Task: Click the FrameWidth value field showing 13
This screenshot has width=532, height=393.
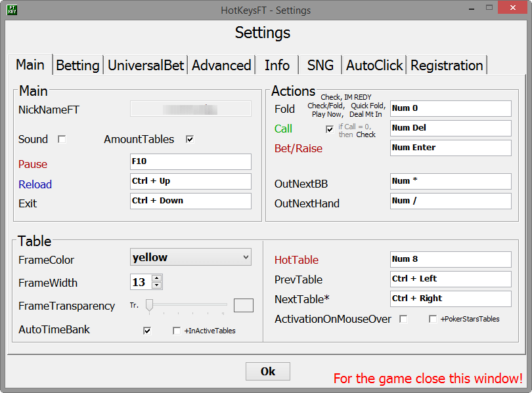Action: pyautogui.click(x=141, y=282)
